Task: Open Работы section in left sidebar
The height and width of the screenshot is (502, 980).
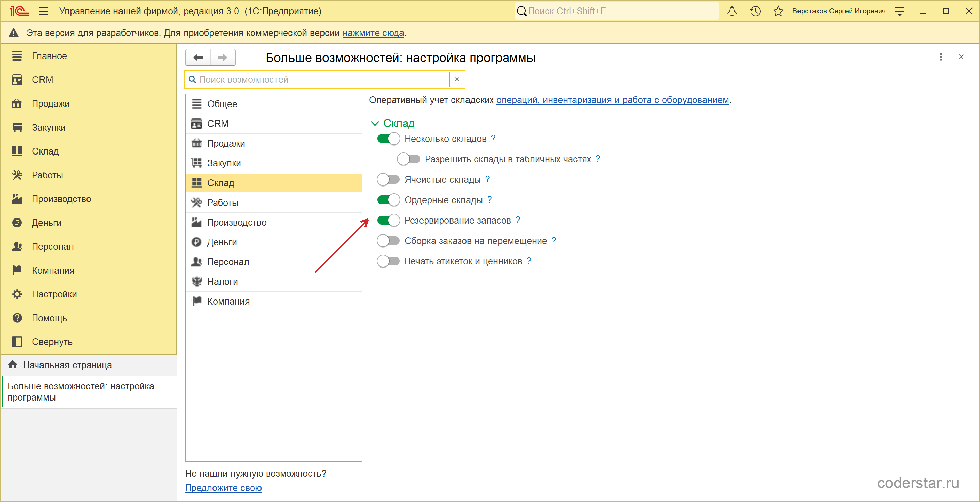Action: (89, 175)
